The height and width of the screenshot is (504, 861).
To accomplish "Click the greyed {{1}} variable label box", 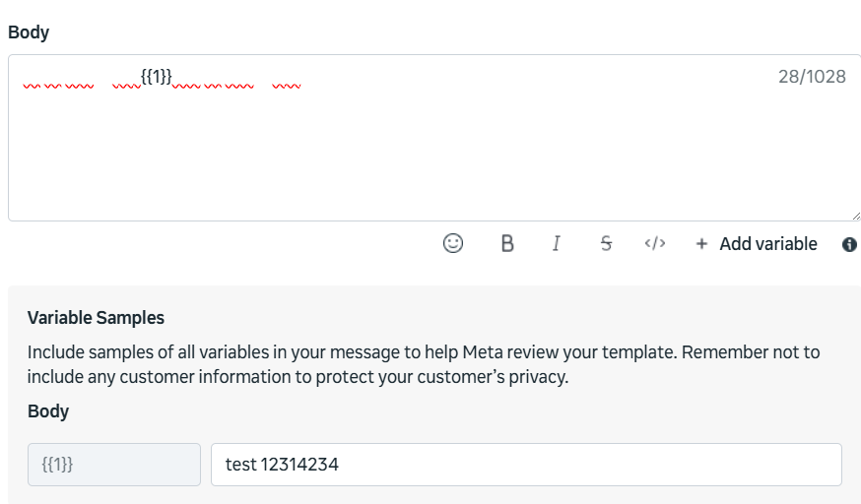I will pyautogui.click(x=114, y=465).
